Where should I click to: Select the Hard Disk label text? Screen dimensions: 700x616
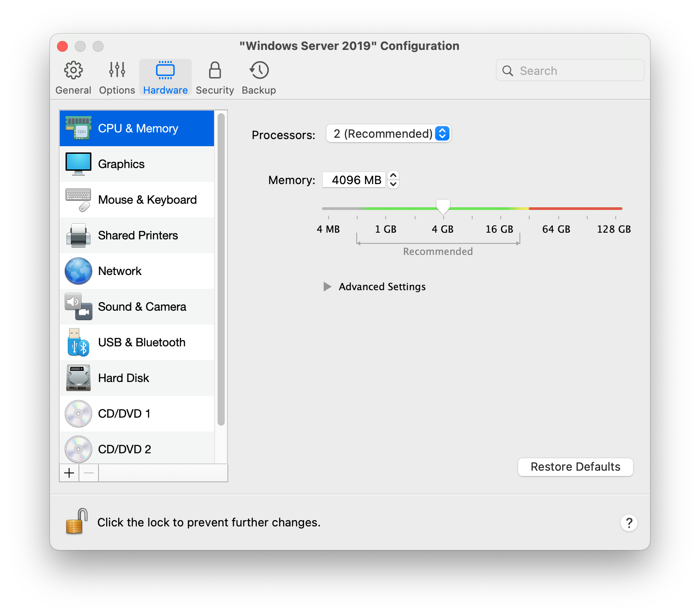(124, 378)
